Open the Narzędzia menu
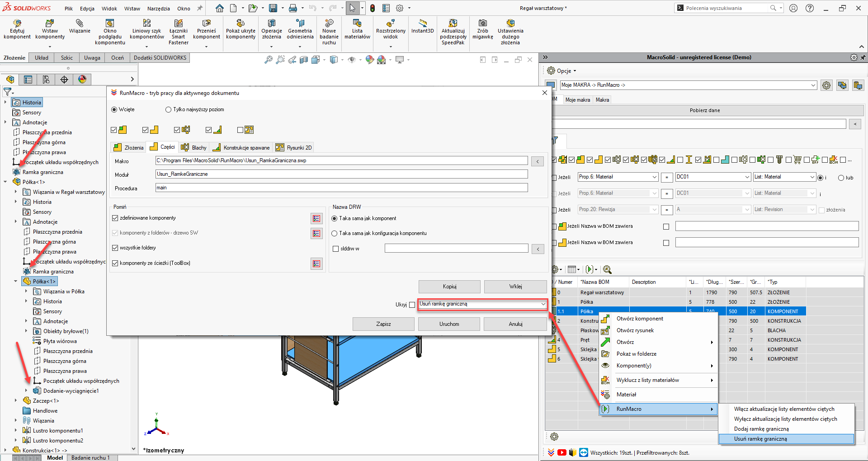Image resolution: width=868 pixels, height=461 pixels. (159, 8)
